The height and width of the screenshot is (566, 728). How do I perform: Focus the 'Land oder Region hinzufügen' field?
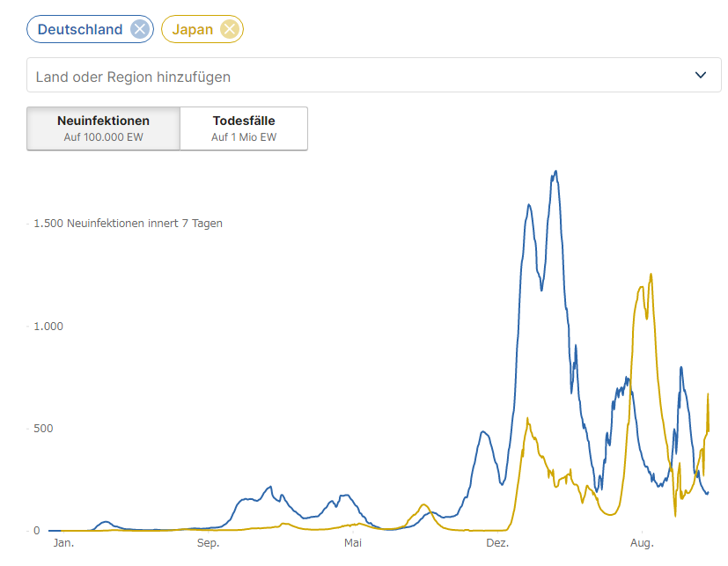click(352, 77)
